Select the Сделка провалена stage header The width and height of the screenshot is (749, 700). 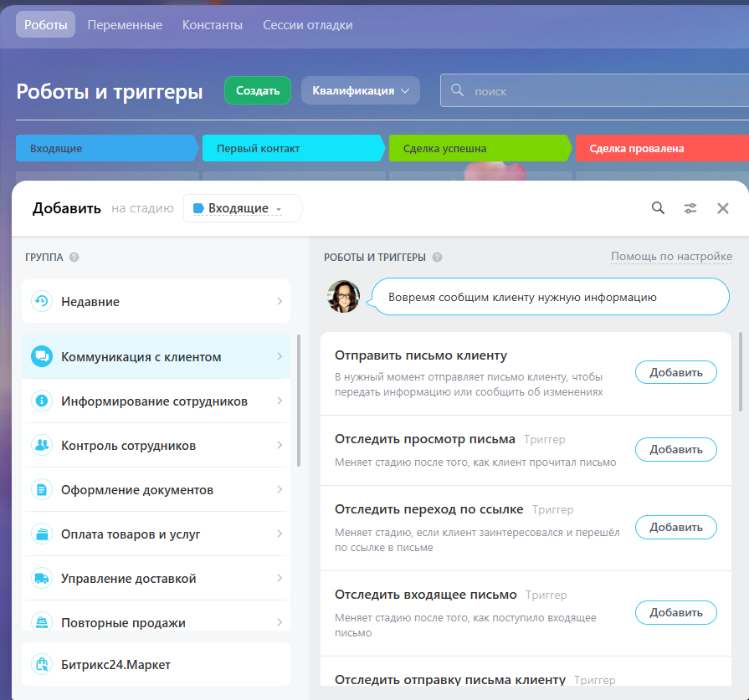click(662, 148)
